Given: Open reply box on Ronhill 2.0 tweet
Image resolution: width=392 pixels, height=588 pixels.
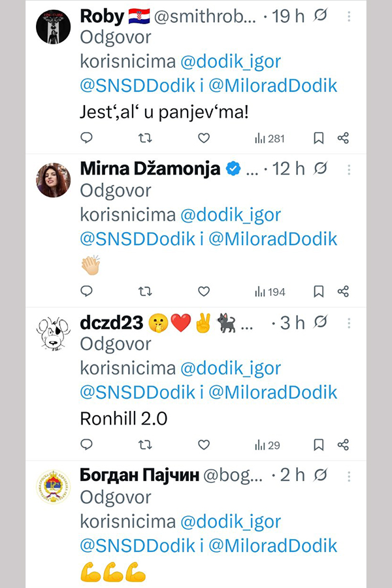Looking at the screenshot, I should coord(87,445).
